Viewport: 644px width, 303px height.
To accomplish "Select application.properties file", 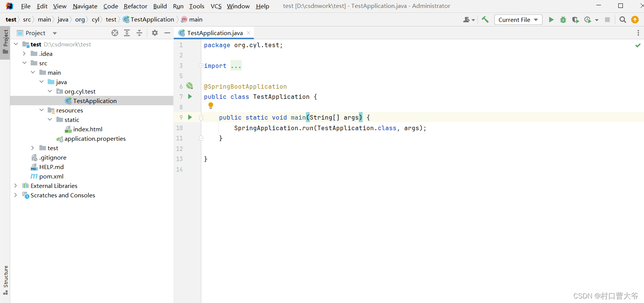I will [x=95, y=138].
